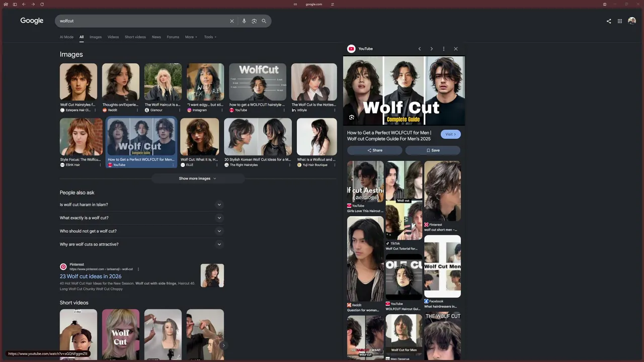644x362 pixels.
Task: Reload the page with the refresh icon
Action: pos(42,4)
